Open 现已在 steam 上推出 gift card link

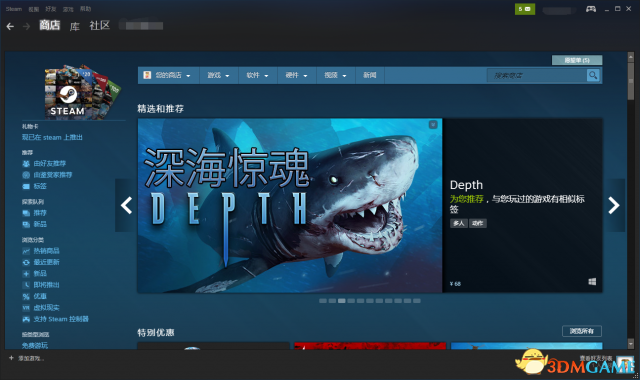pos(52,138)
